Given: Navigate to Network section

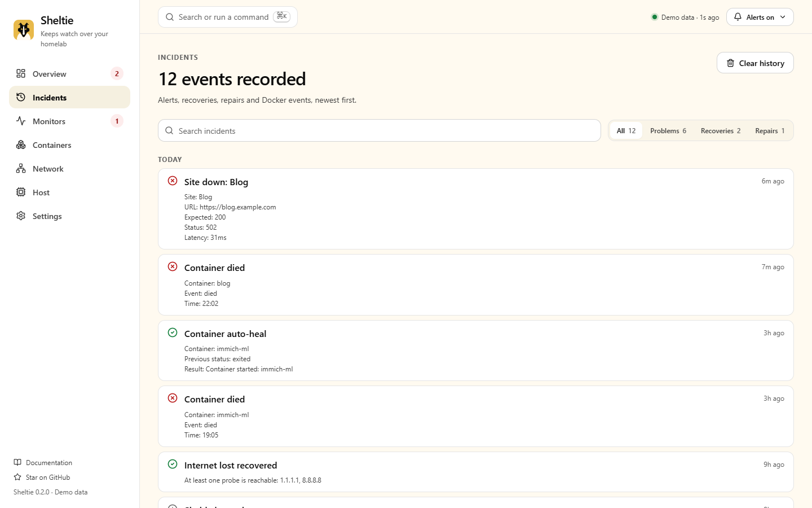Looking at the screenshot, I should click(69, 168).
